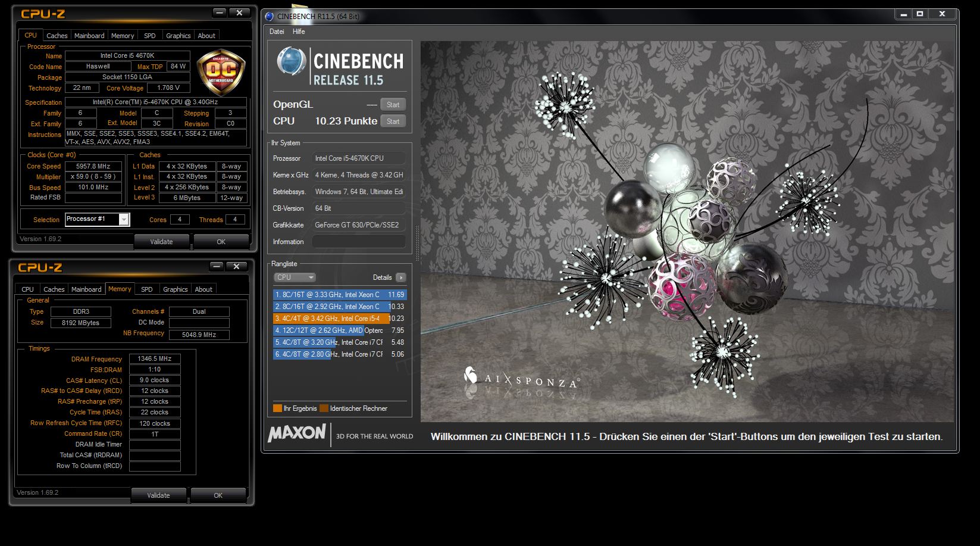980x546 pixels.
Task: Select CPU tab in lower CPU-Z window
Action: 28,289
